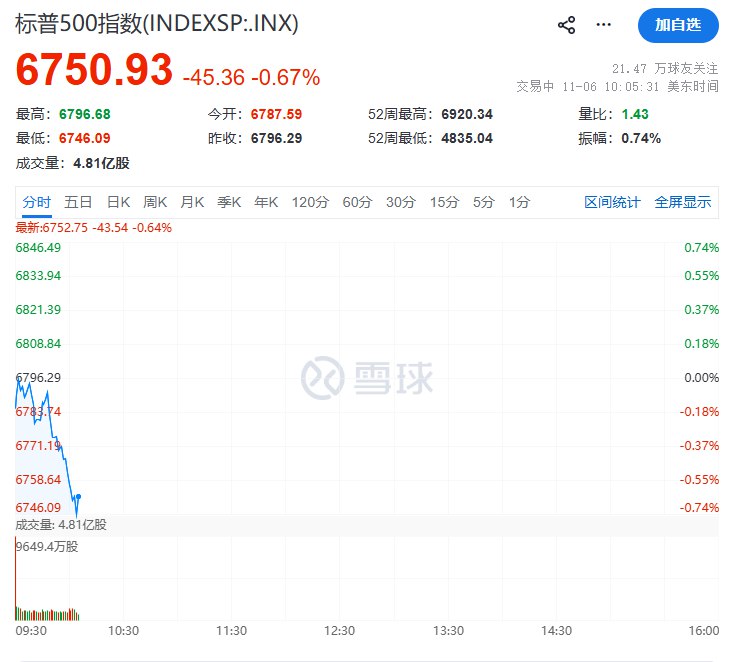The image size is (741, 662).
Task: Click the 加自选 button
Action: (x=678, y=25)
